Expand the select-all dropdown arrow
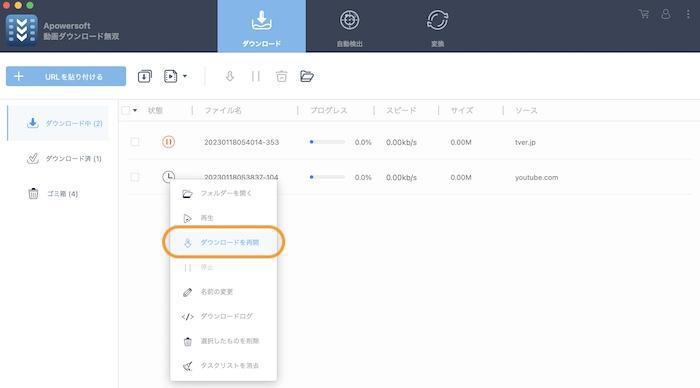 coord(135,110)
